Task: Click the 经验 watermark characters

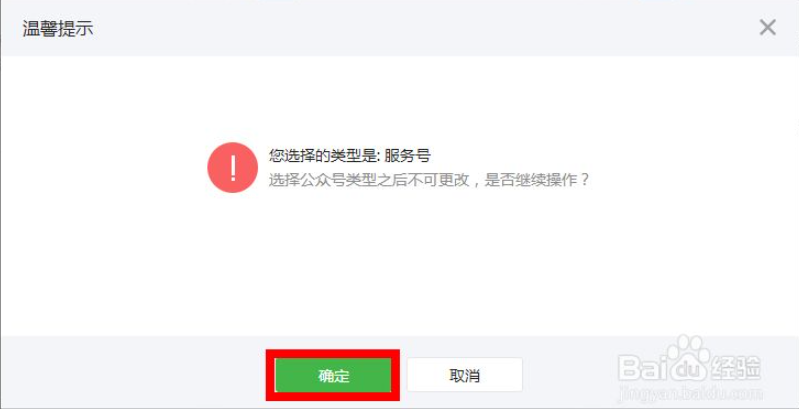Action: (x=735, y=368)
